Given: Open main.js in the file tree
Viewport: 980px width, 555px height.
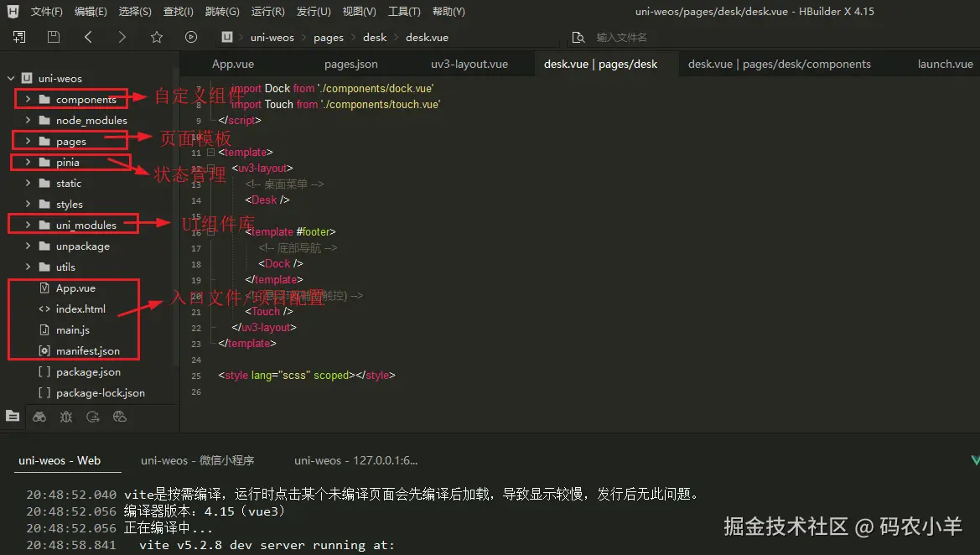Looking at the screenshot, I should coord(73,330).
